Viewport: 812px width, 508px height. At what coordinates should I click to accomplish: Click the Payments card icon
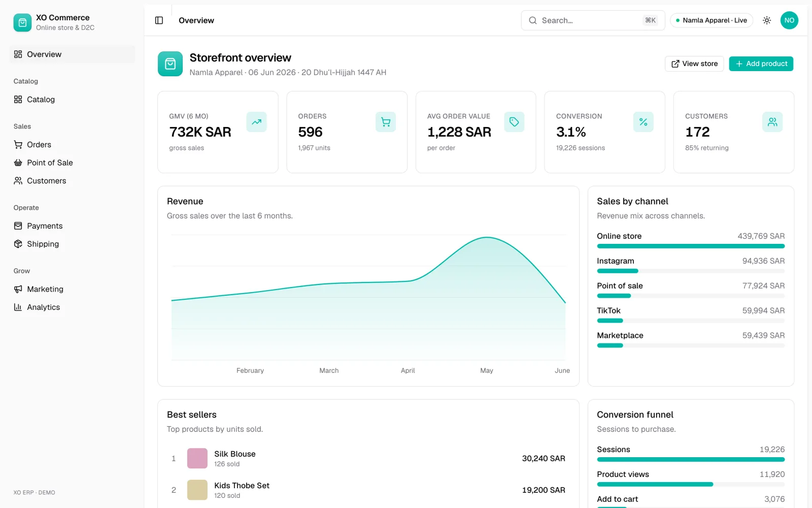[18, 226]
